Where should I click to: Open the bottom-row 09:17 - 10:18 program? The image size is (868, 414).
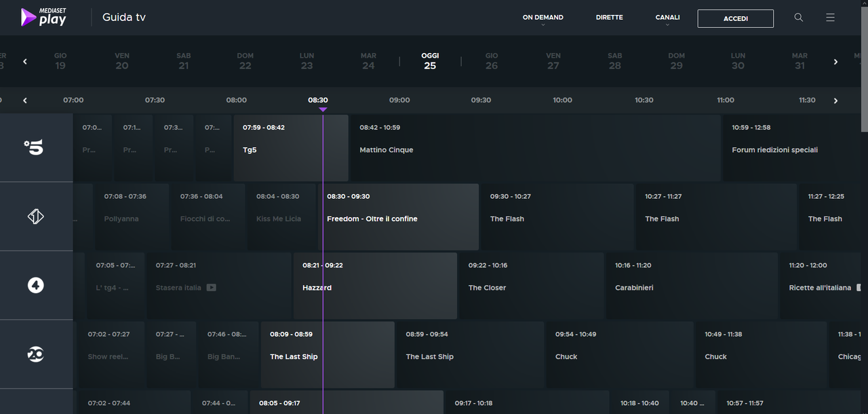(528, 402)
